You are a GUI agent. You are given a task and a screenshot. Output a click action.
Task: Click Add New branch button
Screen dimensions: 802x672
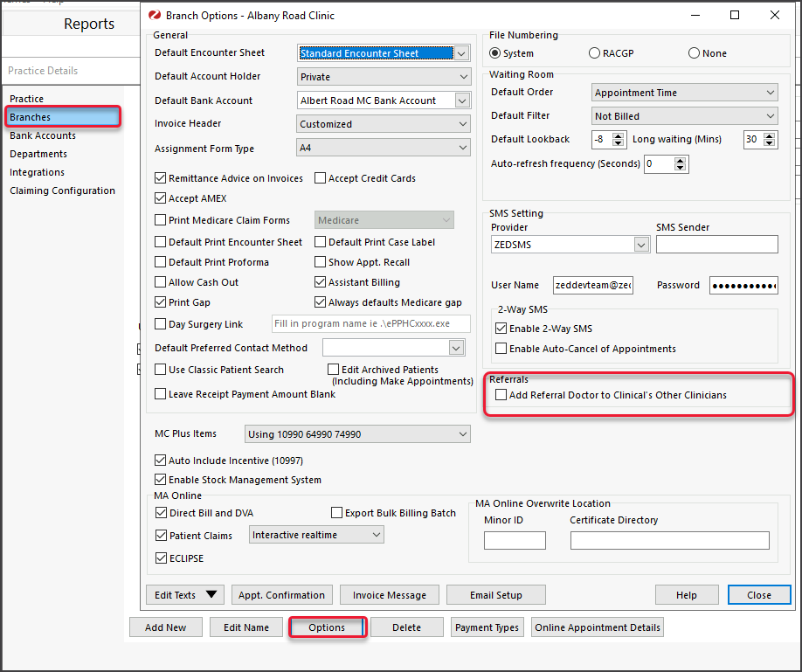[166, 627]
